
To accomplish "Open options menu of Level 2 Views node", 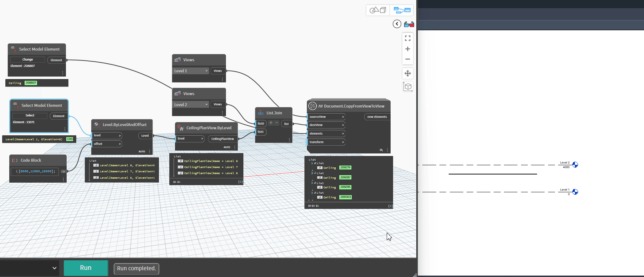I will tap(222, 113).
